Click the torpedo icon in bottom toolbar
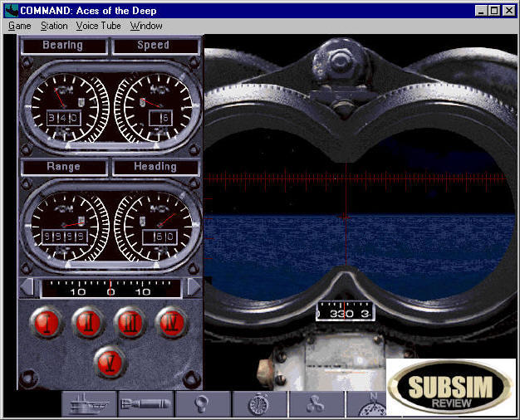Image resolution: width=520 pixels, height=420 pixels. pos(146,403)
